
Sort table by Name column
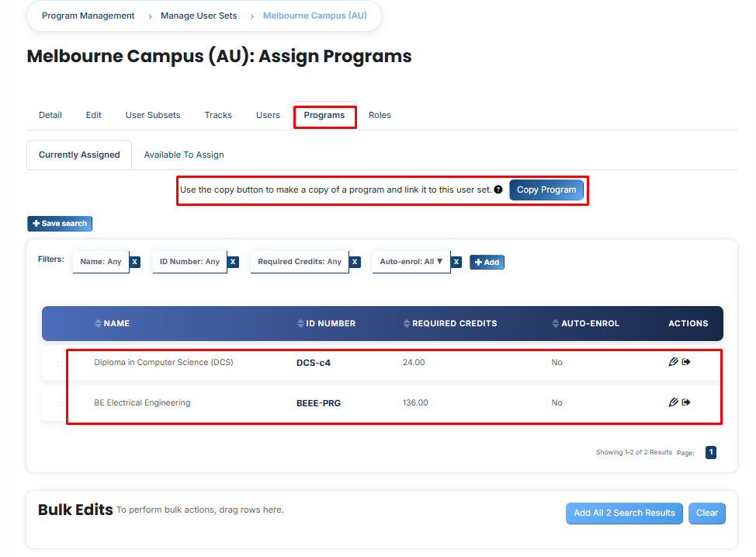point(112,323)
